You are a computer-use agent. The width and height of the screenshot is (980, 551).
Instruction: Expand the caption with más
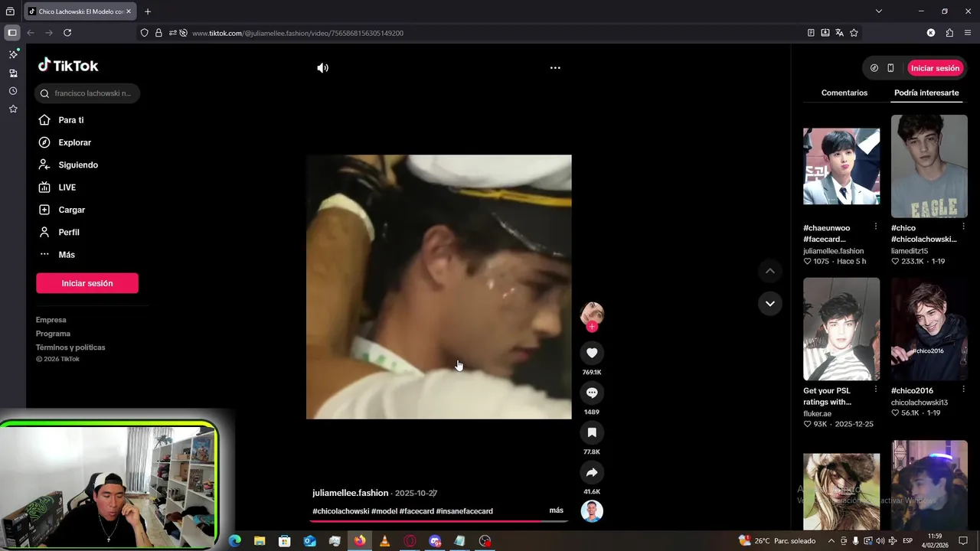point(556,510)
